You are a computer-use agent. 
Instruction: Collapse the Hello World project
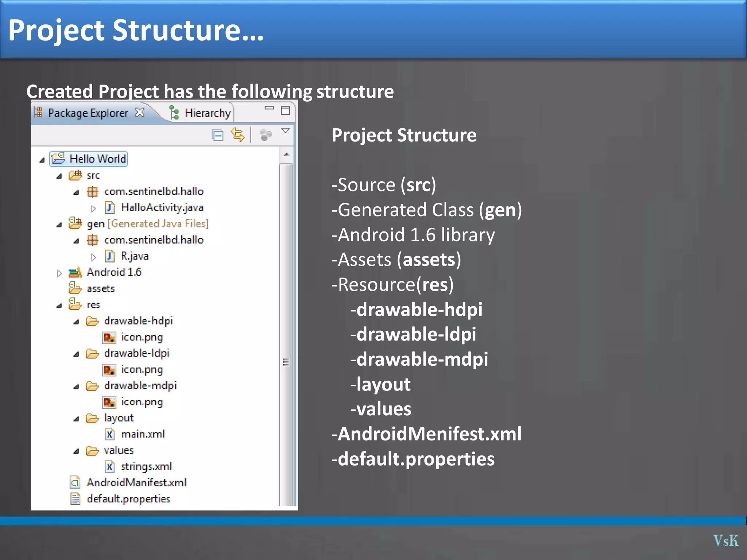click(x=42, y=160)
